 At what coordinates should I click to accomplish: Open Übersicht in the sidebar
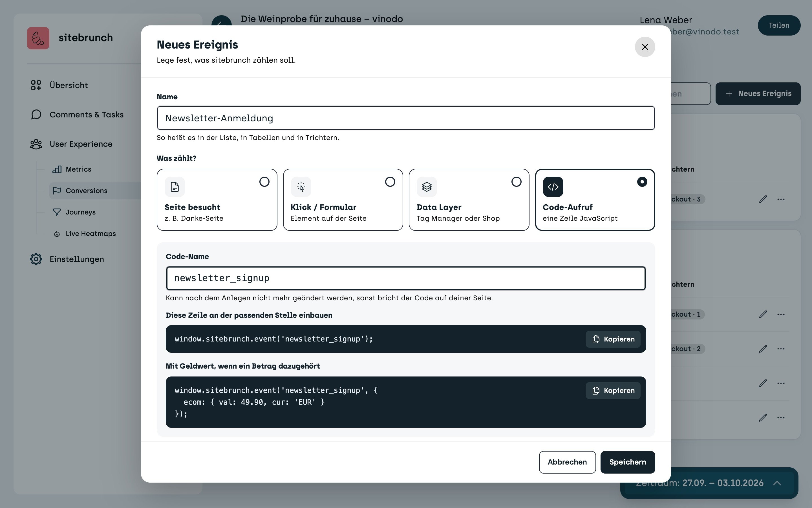69,85
